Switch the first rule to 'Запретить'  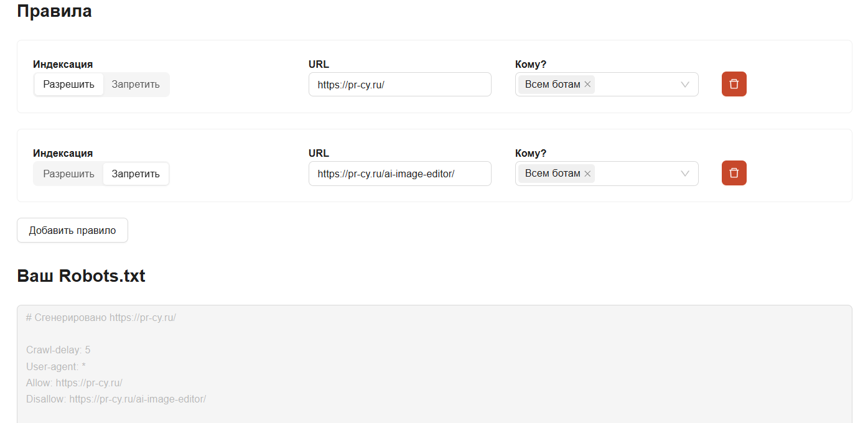click(x=136, y=85)
